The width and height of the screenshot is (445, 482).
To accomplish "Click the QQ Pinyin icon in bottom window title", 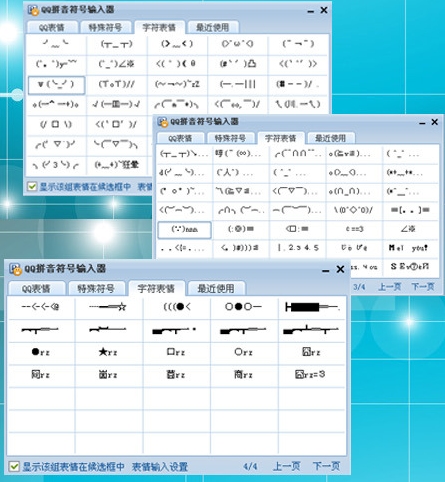I will (15, 269).
